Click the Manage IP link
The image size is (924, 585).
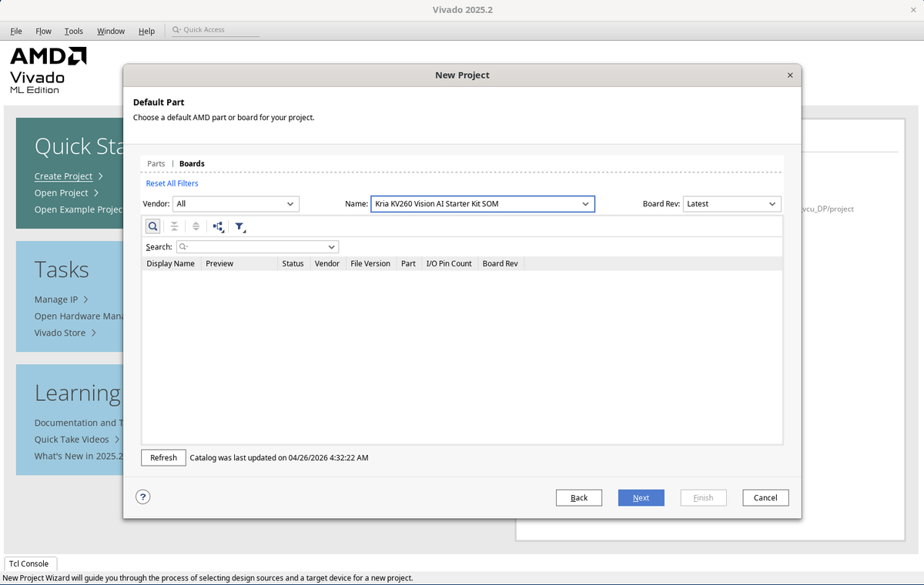tap(56, 299)
